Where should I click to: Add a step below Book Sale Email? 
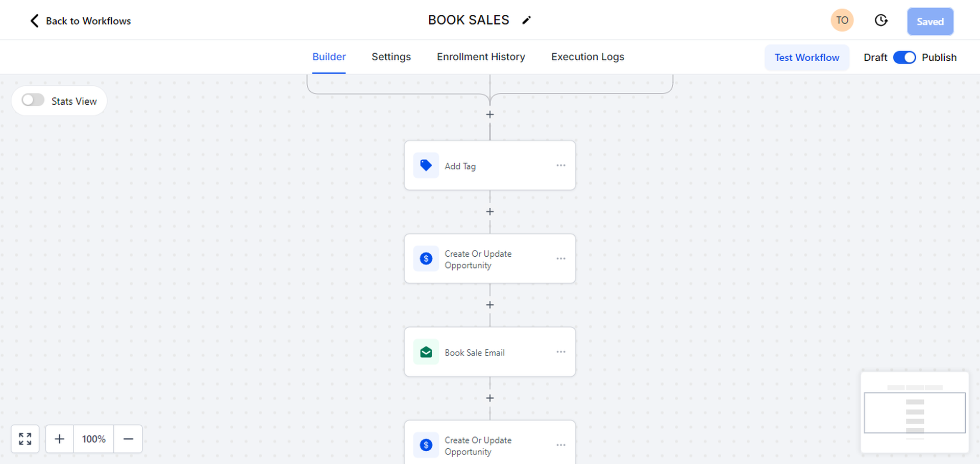tap(490, 398)
